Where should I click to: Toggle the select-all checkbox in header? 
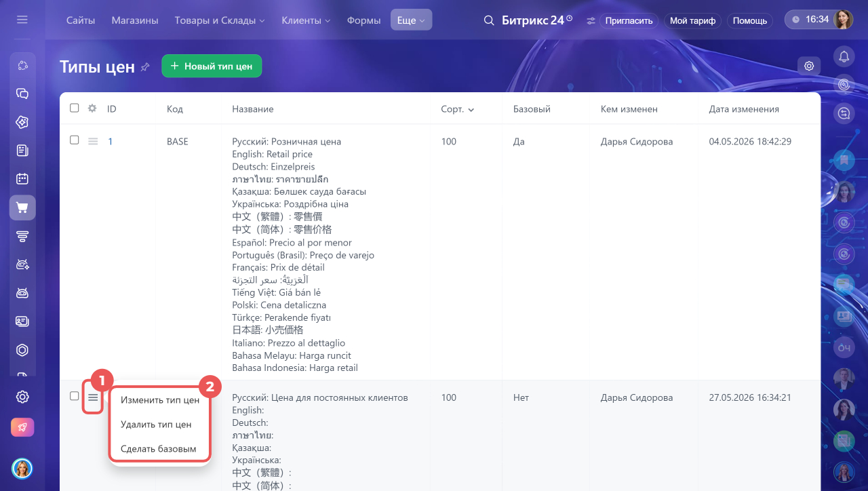tap(75, 108)
